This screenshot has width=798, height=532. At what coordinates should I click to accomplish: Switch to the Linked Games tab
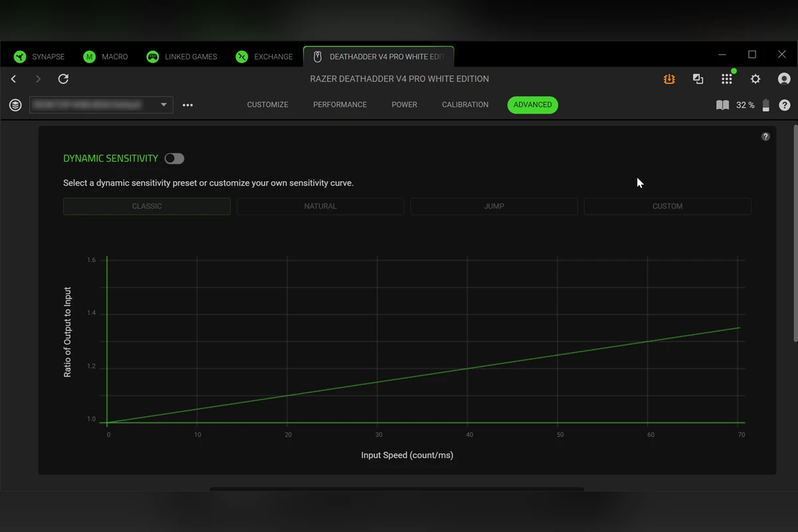pyautogui.click(x=182, y=57)
